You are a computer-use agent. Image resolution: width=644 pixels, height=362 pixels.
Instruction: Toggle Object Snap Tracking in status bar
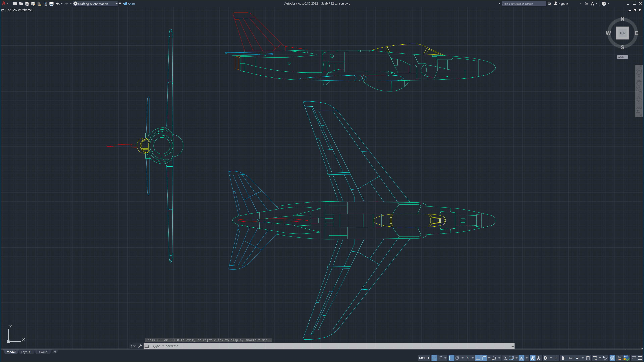click(478, 358)
